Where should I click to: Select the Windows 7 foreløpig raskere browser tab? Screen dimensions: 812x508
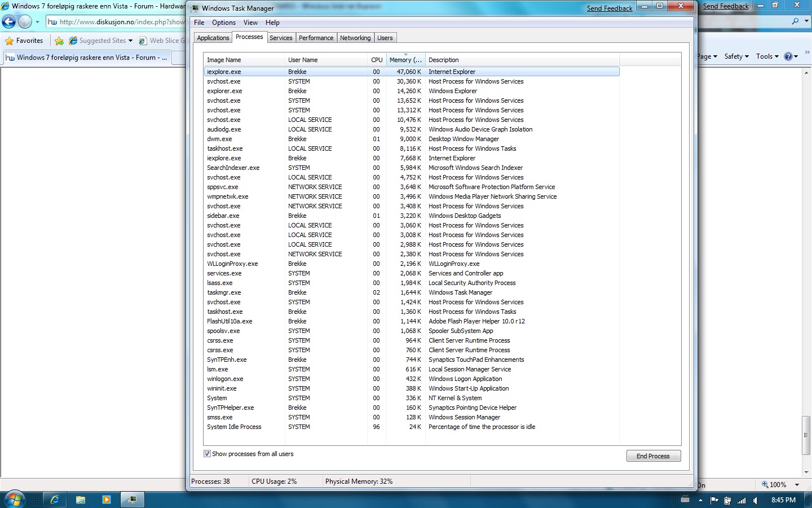coord(86,58)
